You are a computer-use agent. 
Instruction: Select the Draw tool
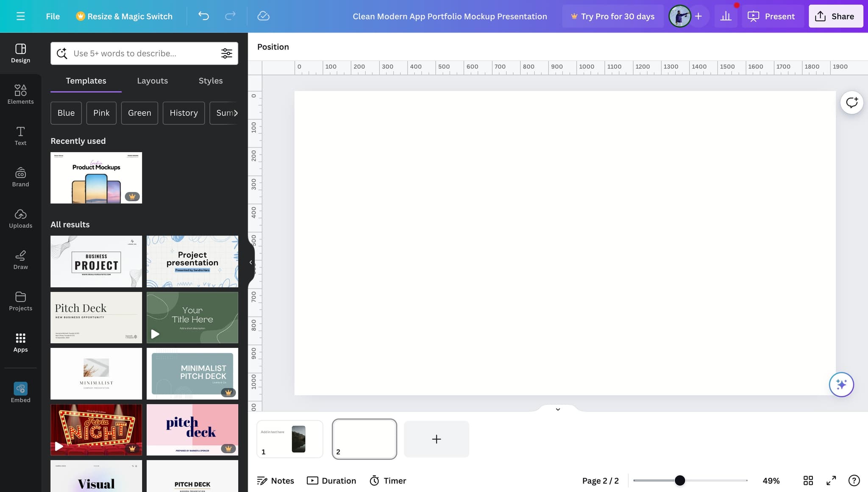pyautogui.click(x=20, y=259)
